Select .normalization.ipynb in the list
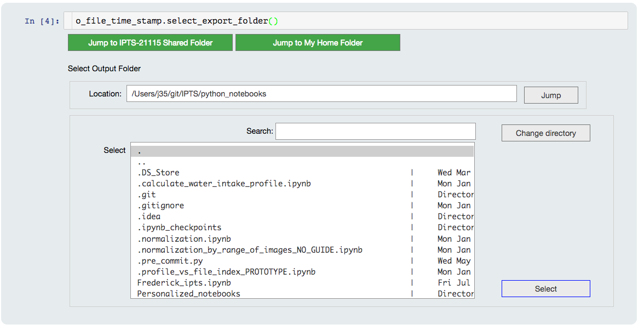Viewport: 644px width, 330px height. tap(184, 239)
